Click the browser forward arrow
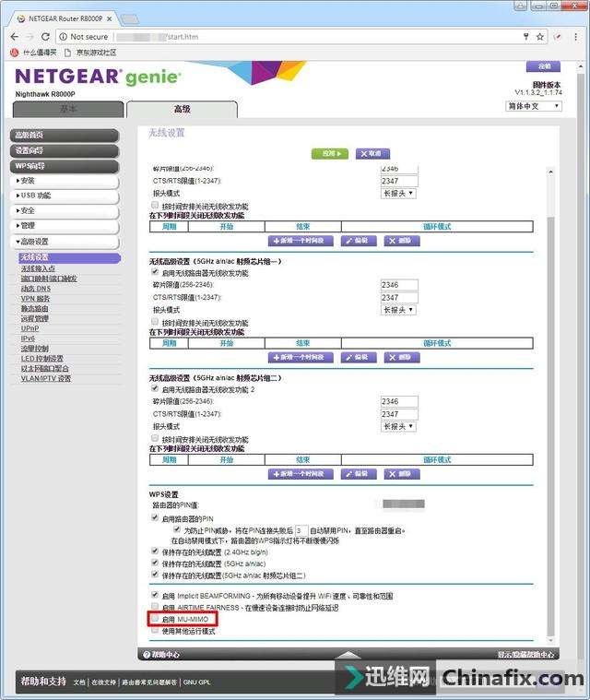The width and height of the screenshot is (590, 700). click(29, 37)
